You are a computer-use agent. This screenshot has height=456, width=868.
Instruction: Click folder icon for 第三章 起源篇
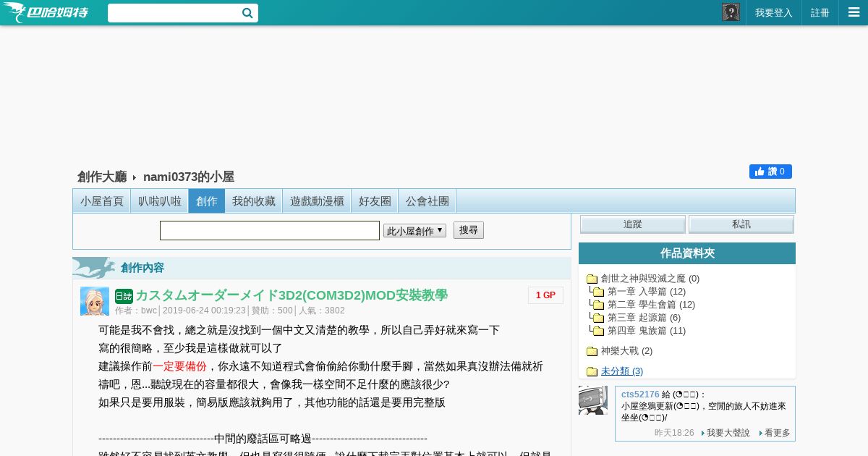pos(598,318)
